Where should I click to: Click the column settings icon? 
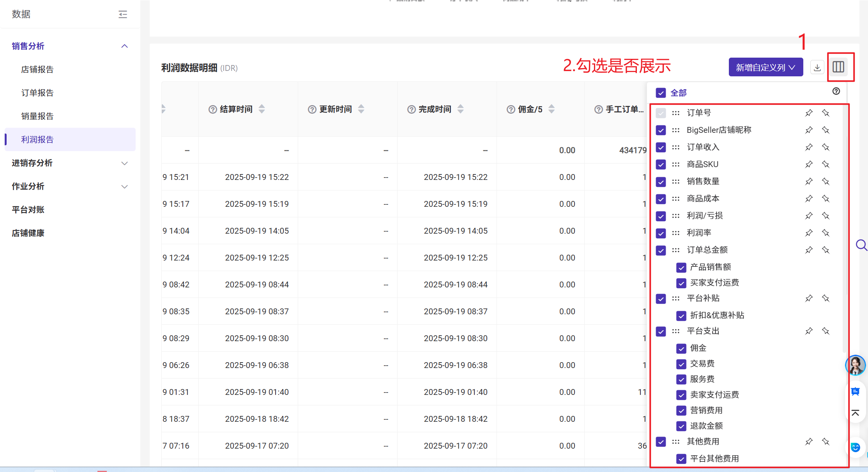tap(838, 67)
